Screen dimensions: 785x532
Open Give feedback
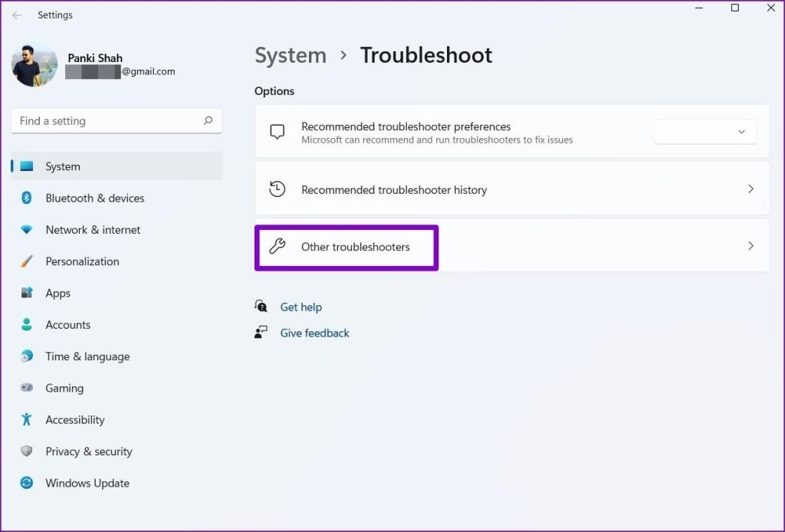(x=314, y=333)
